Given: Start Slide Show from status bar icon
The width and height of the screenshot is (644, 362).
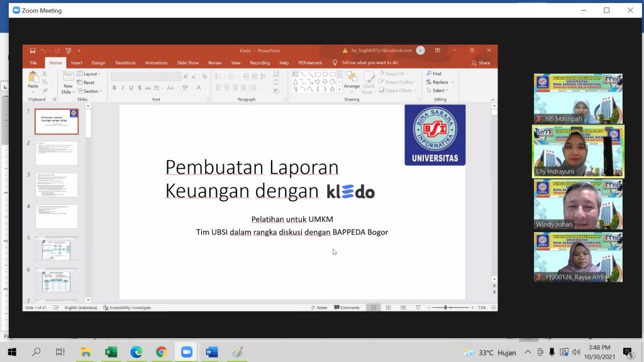Looking at the screenshot, I should click(x=418, y=307).
